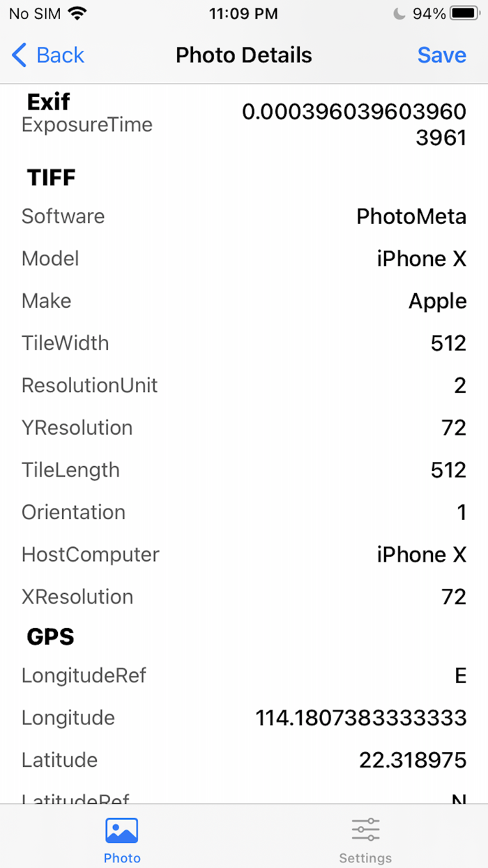The image size is (488, 868).
Task: Tap the Photo Details title
Action: point(243,54)
